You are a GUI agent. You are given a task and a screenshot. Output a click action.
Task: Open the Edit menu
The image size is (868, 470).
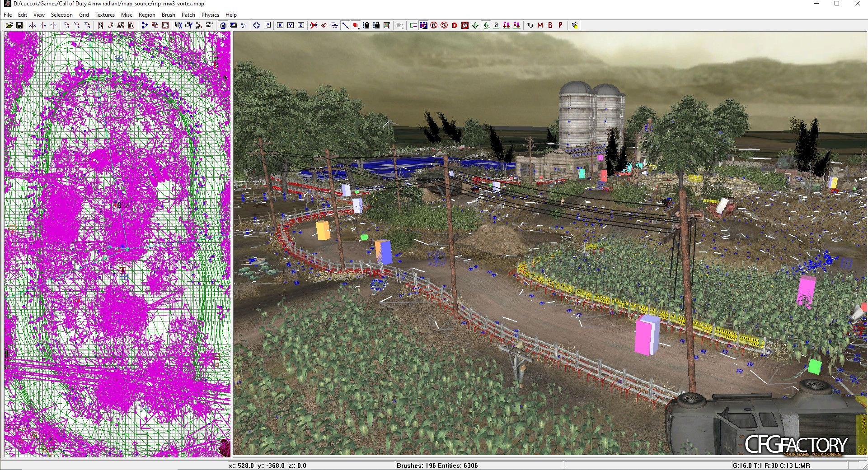click(x=23, y=15)
